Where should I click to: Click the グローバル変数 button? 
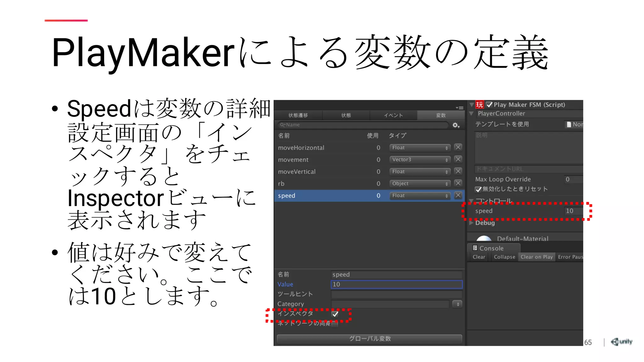pos(369,339)
